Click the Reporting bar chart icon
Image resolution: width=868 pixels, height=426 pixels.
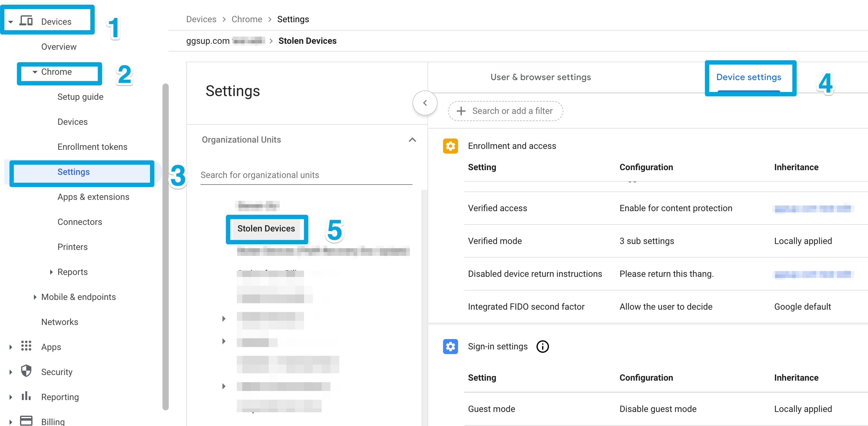coord(26,396)
